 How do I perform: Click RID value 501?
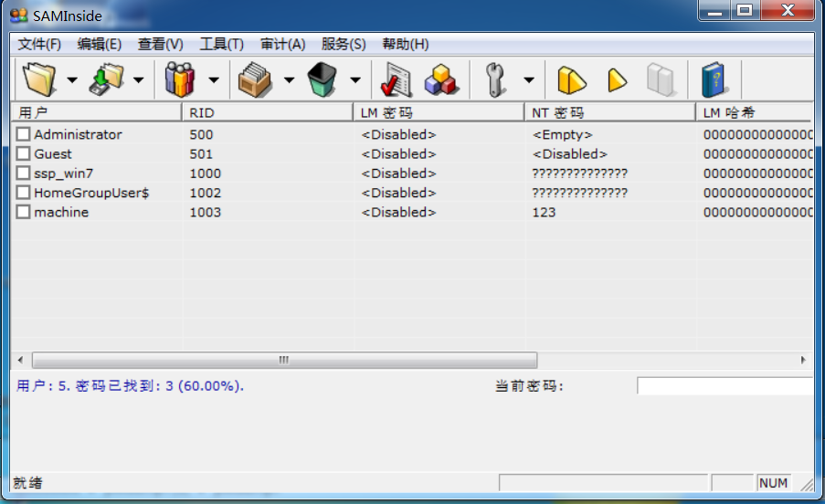point(202,154)
